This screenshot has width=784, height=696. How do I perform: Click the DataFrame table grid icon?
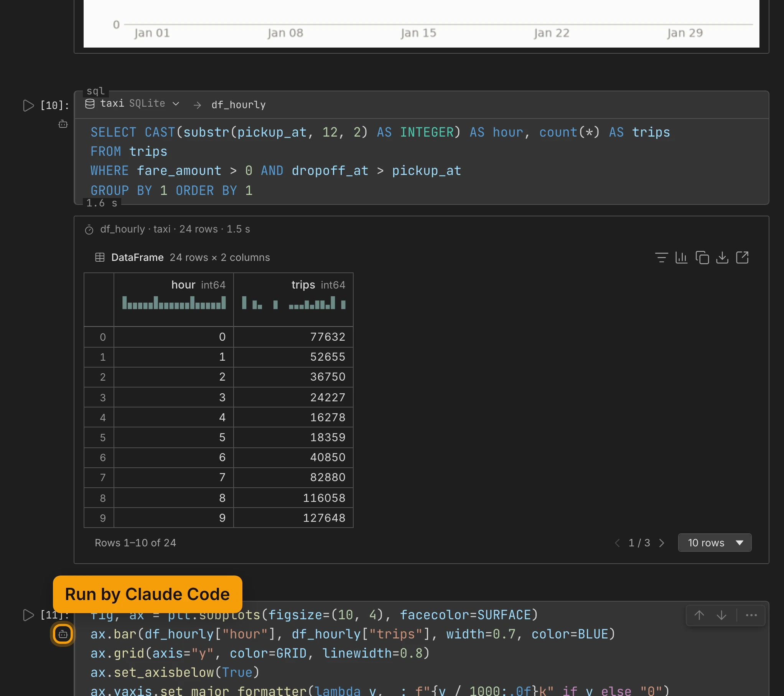(100, 257)
